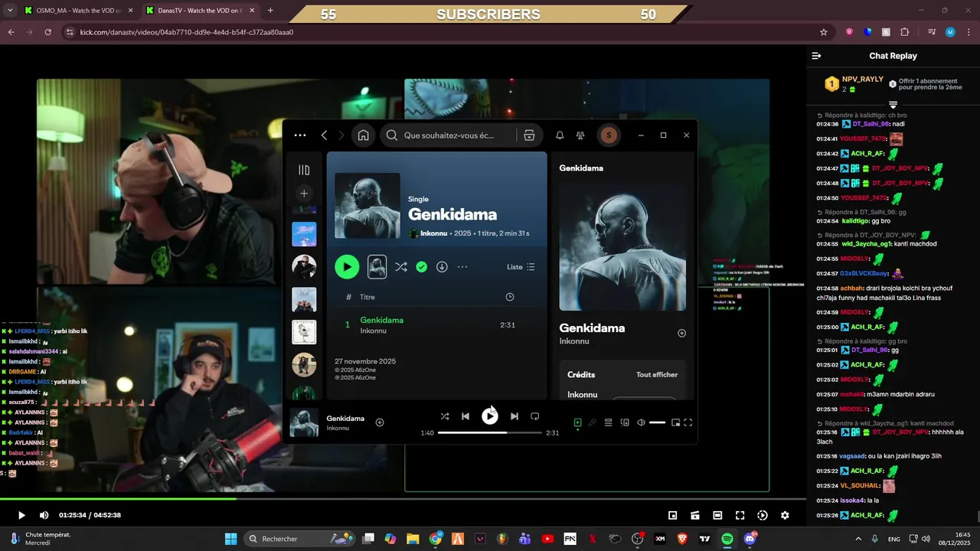Screen dimensions: 980x551
Task: Click Spotify search field
Action: pos(448,135)
